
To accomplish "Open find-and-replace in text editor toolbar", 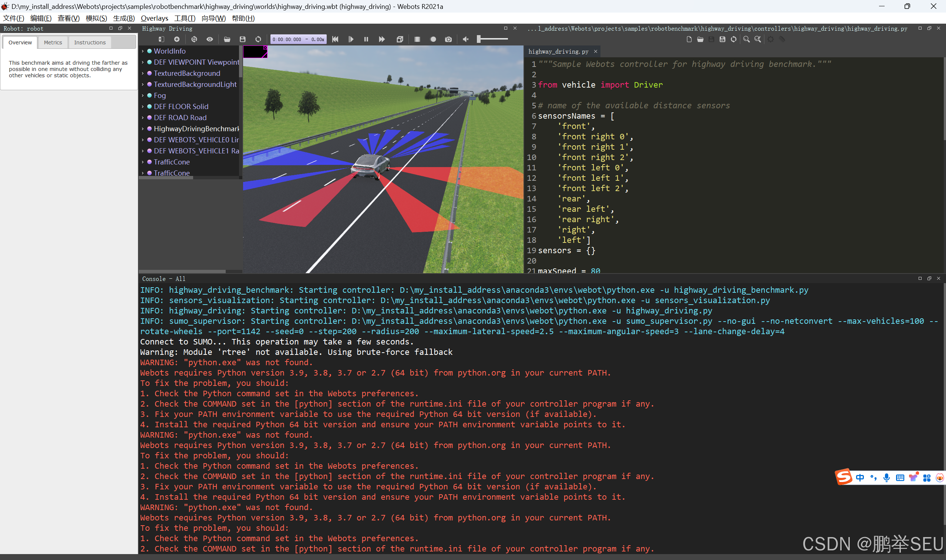I will tap(758, 39).
